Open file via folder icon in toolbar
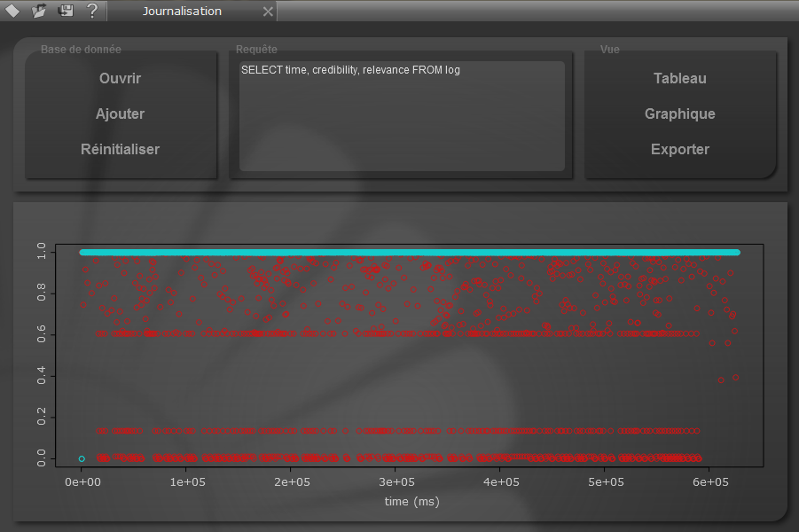This screenshot has height=532, width=799. [x=39, y=11]
